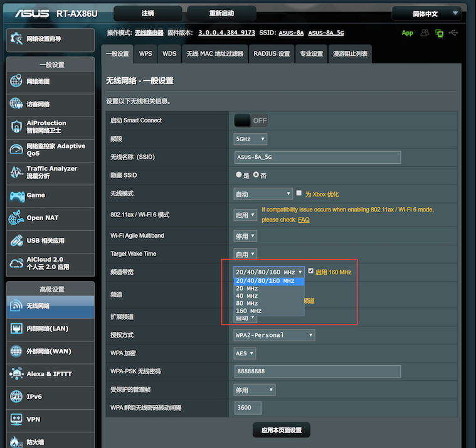The width and height of the screenshot is (476, 448).
Task: Click the reboot button (重新启动)
Action: click(x=221, y=13)
